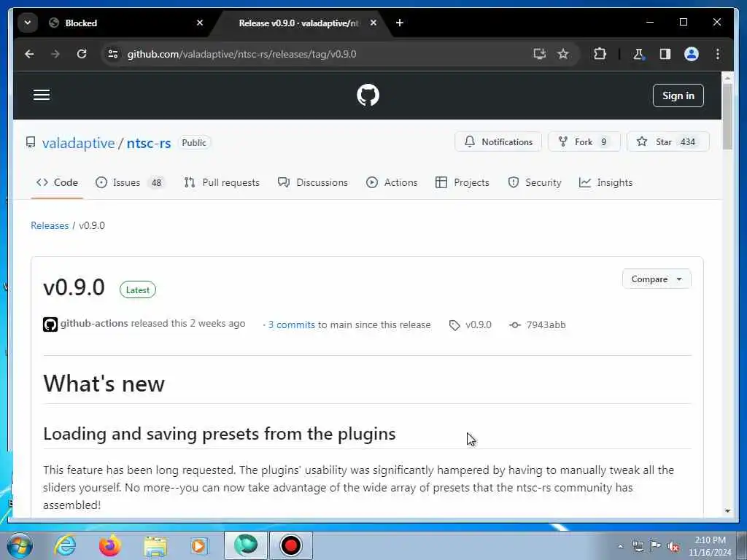Open the Chrome Labs flask icon
The width and height of the screenshot is (747, 560).
click(x=638, y=54)
